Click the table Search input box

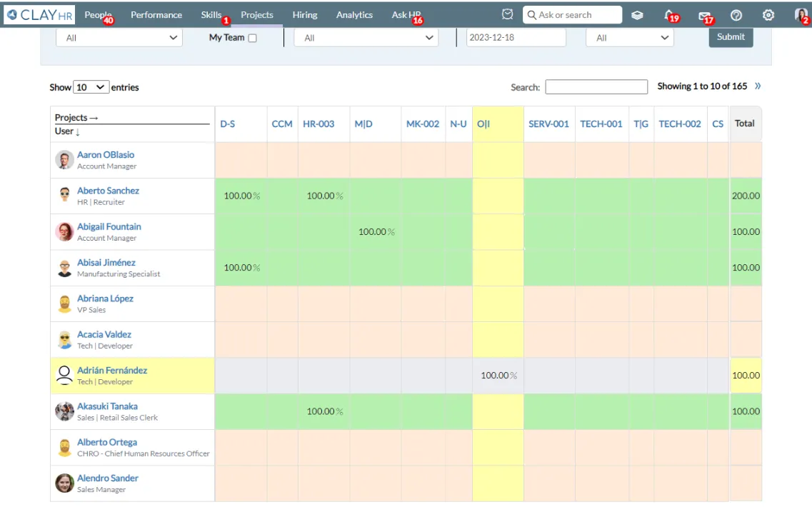[x=596, y=87]
